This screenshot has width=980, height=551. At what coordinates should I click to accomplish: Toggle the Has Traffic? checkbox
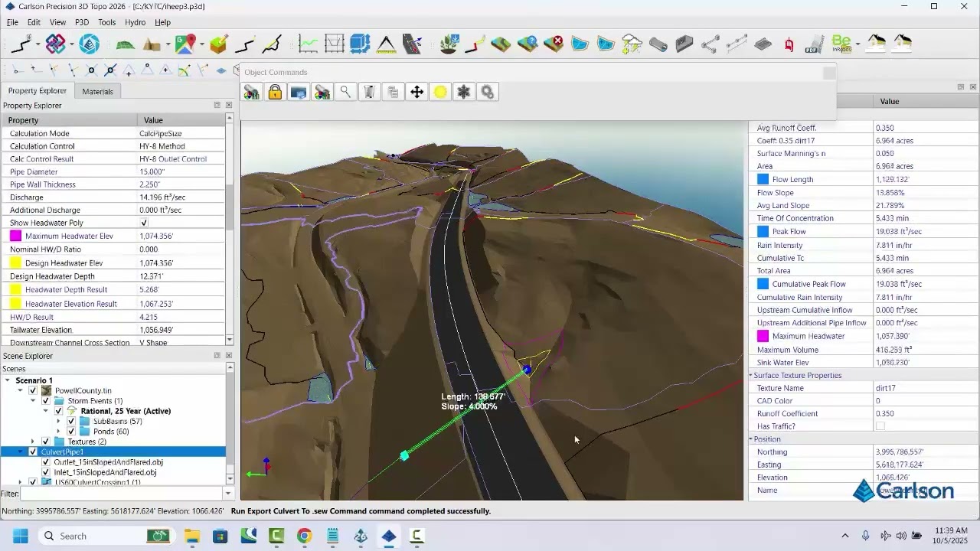[880, 426]
